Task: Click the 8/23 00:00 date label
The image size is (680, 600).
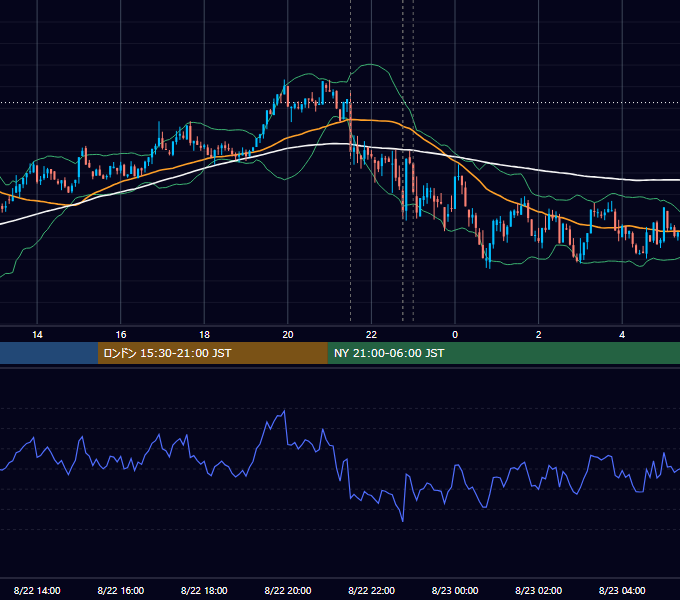Action: click(x=455, y=590)
